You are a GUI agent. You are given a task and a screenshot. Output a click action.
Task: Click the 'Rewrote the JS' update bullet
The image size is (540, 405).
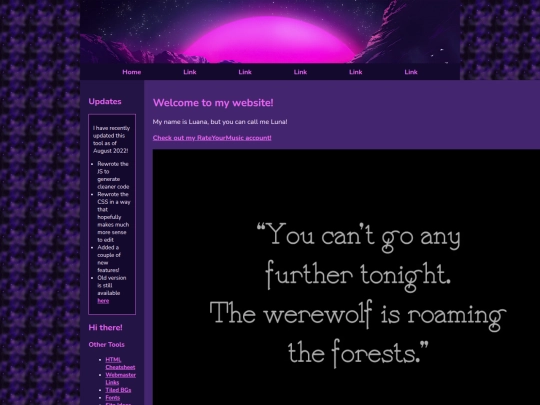(x=113, y=175)
